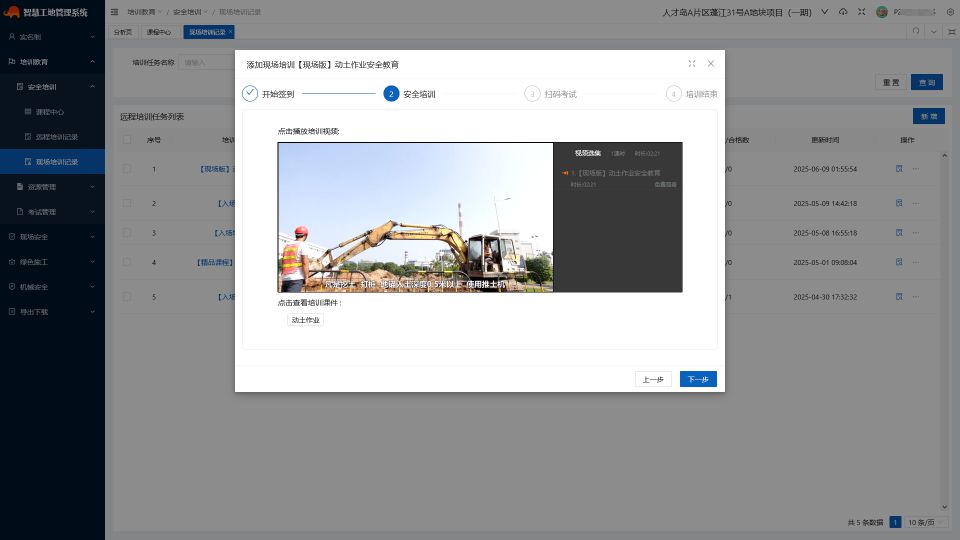Click the 机械安全 sidebar icon

tap(12, 287)
